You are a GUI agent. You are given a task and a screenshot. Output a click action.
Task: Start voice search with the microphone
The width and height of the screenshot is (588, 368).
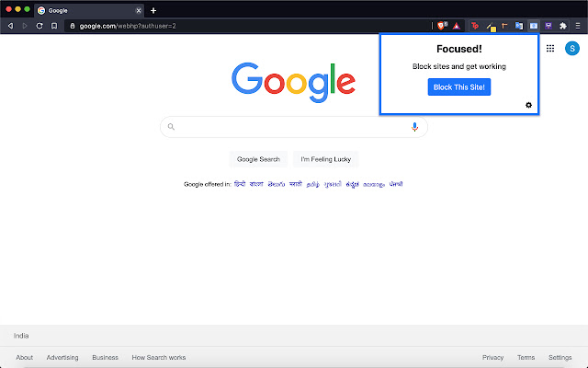pyautogui.click(x=414, y=127)
